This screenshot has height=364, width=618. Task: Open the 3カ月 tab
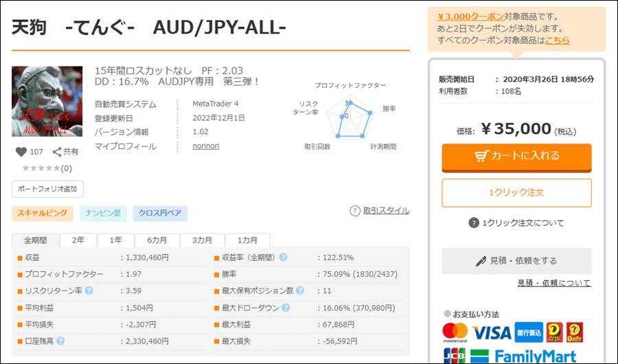[x=202, y=240]
